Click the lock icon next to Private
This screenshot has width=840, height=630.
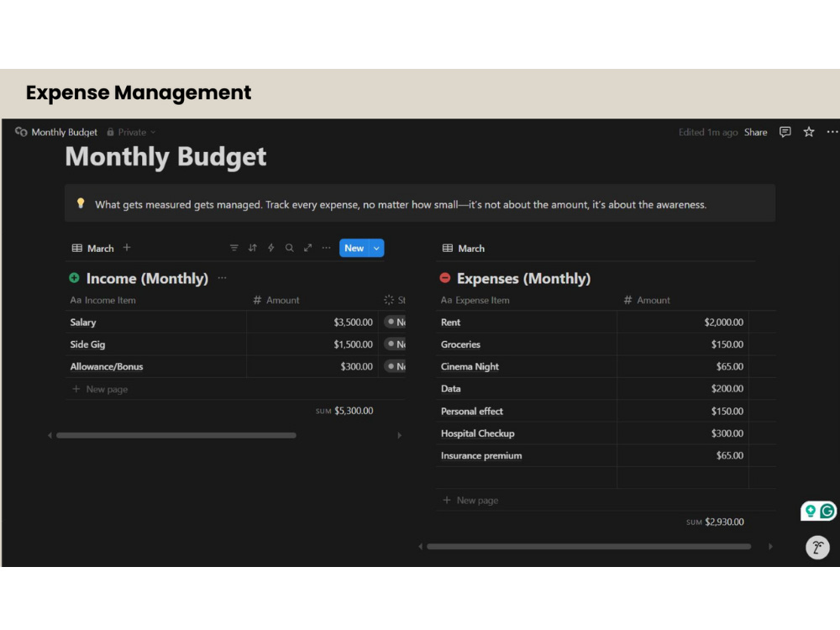pyautogui.click(x=110, y=132)
